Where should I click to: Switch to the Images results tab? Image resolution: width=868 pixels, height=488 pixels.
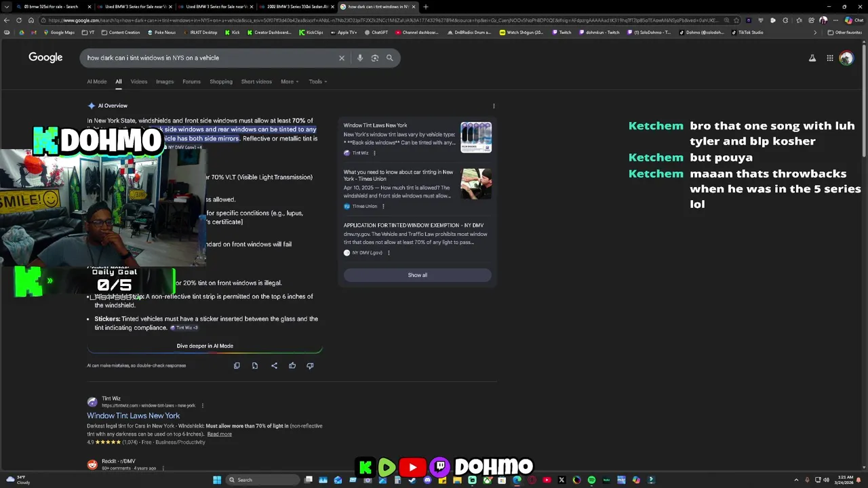[x=165, y=81]
